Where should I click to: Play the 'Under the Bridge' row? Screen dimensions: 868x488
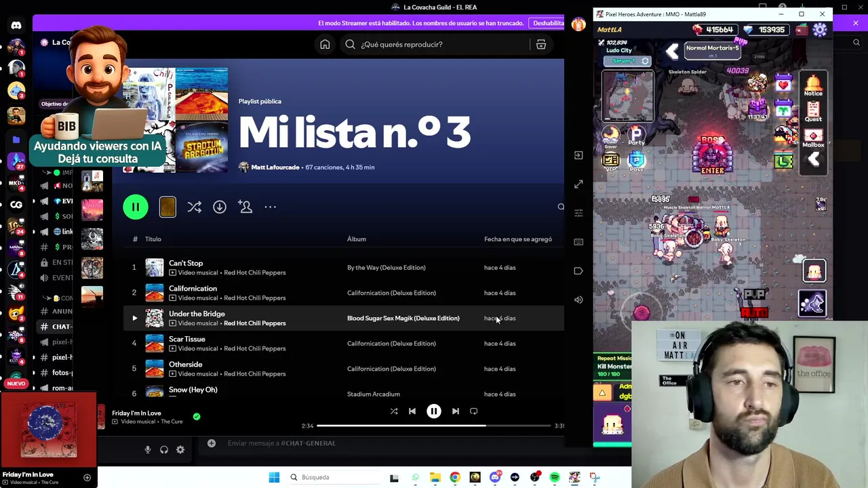134,318
